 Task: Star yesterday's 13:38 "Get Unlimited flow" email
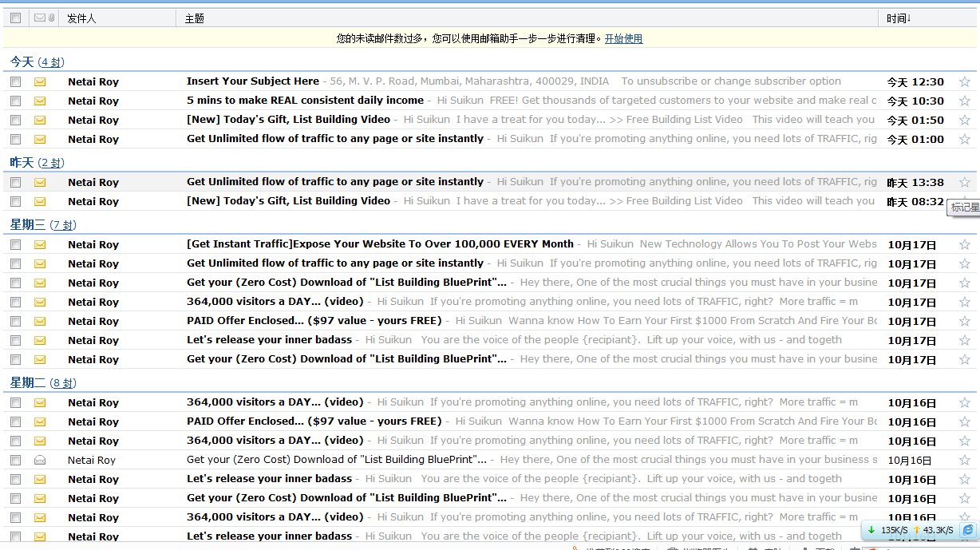coord(964,182)
